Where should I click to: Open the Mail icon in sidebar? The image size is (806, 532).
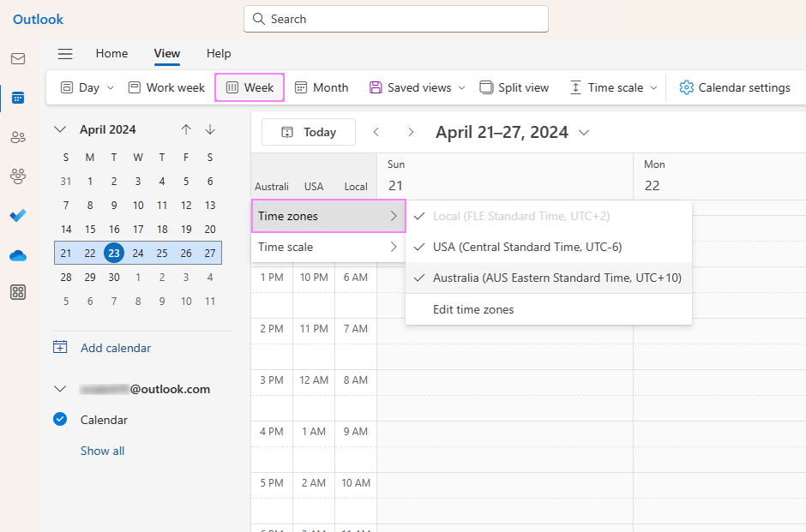18,58
